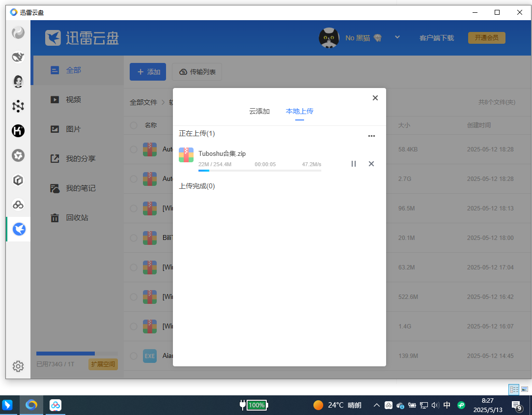This screenshot has width=532, height=415.
Task: Open the 视频 category
Action: 79,99
